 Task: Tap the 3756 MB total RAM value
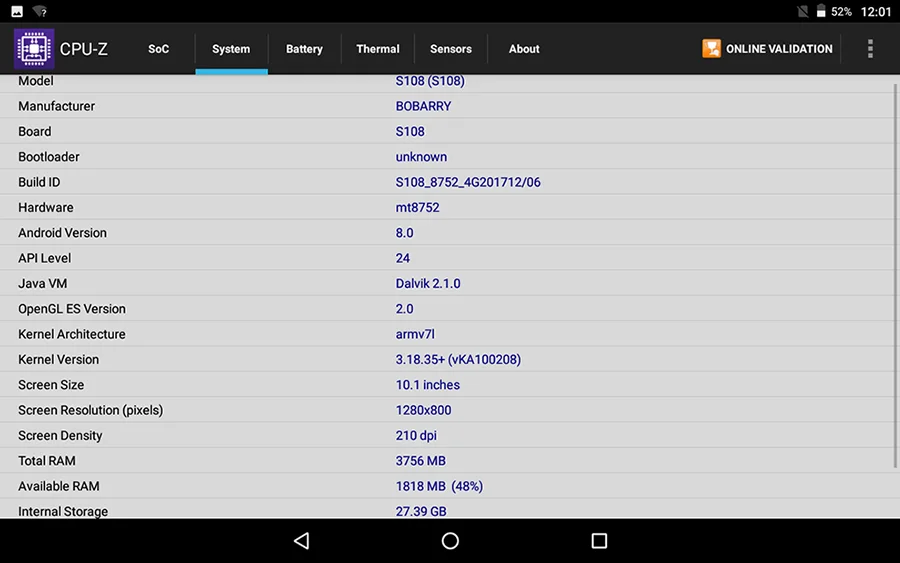click(421, 460)
